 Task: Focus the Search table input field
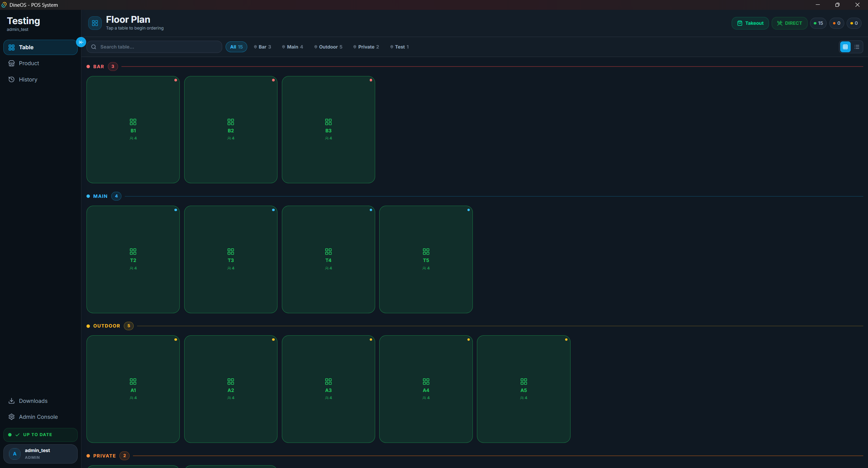pyautogui.click(x=154, y=47)
